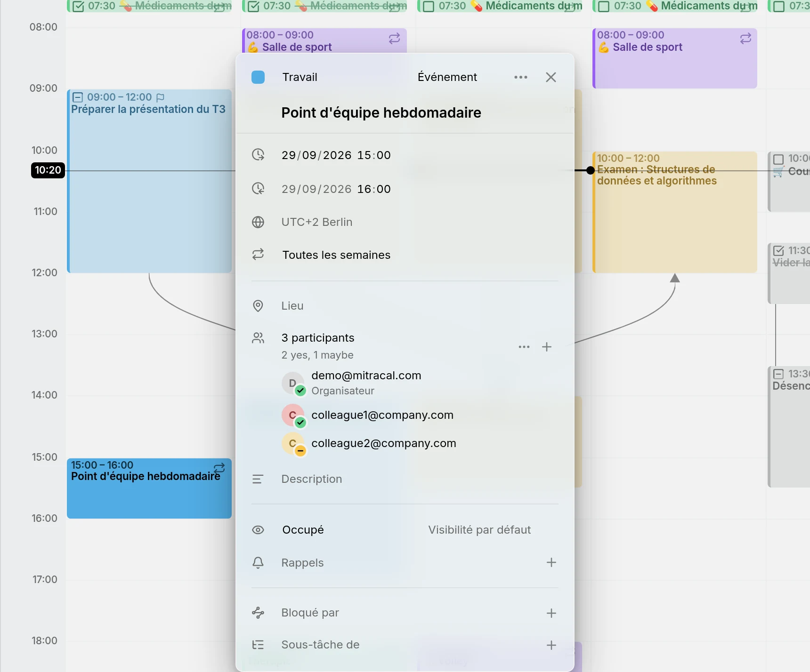Add a reminder in Rappels row
The width and height of the screenshot is (810, 672).
[x=551, y=562]
